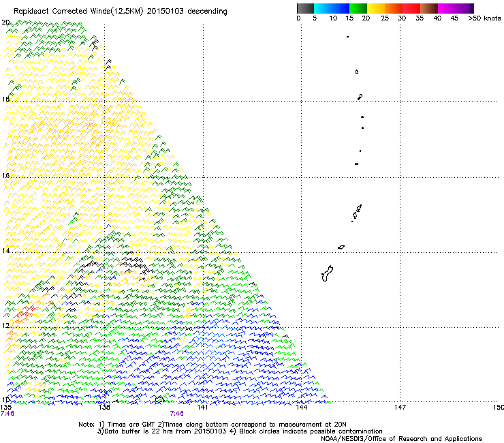Click the "14" latitude axis label
The image size is (504, 443).
(5, 251)
